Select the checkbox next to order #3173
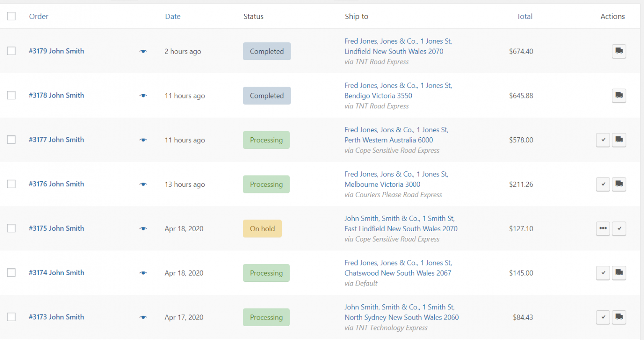 click(11, 317)
